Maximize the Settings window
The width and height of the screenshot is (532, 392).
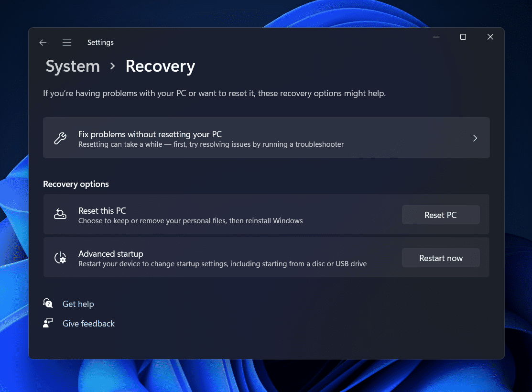pos(463,37)
